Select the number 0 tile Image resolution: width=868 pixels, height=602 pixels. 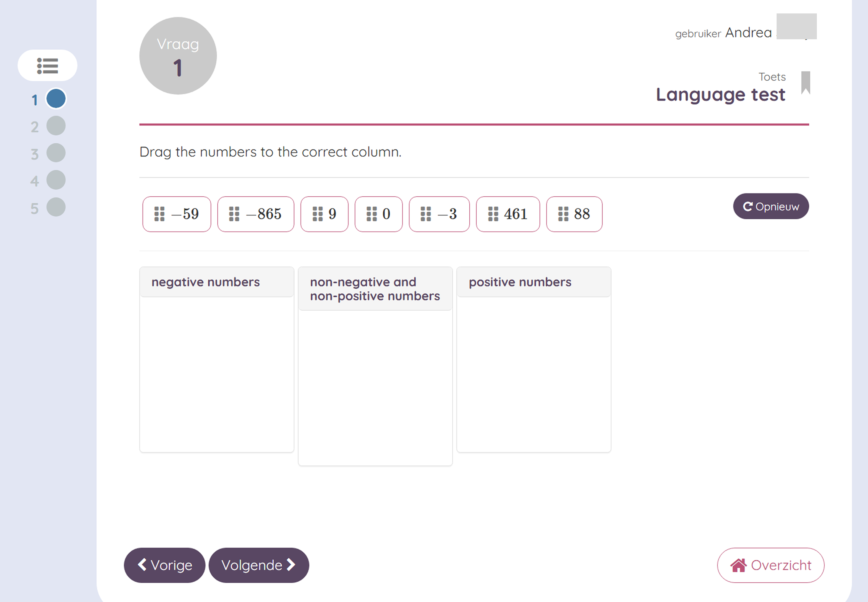coord(378,214)
